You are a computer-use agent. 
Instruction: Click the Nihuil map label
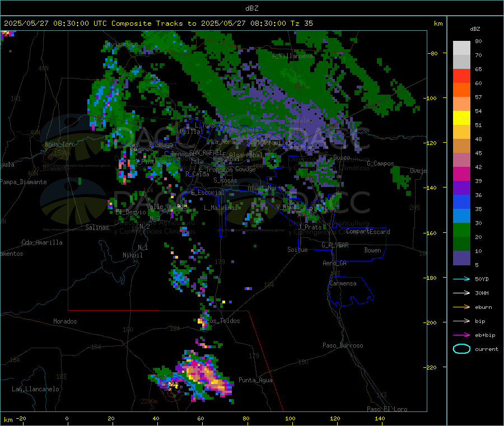point(132,255)
